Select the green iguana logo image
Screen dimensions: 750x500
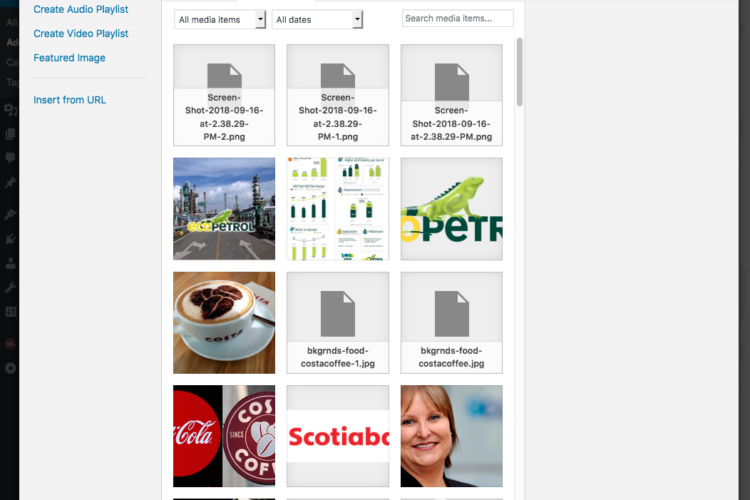click(x=452, y=208)
